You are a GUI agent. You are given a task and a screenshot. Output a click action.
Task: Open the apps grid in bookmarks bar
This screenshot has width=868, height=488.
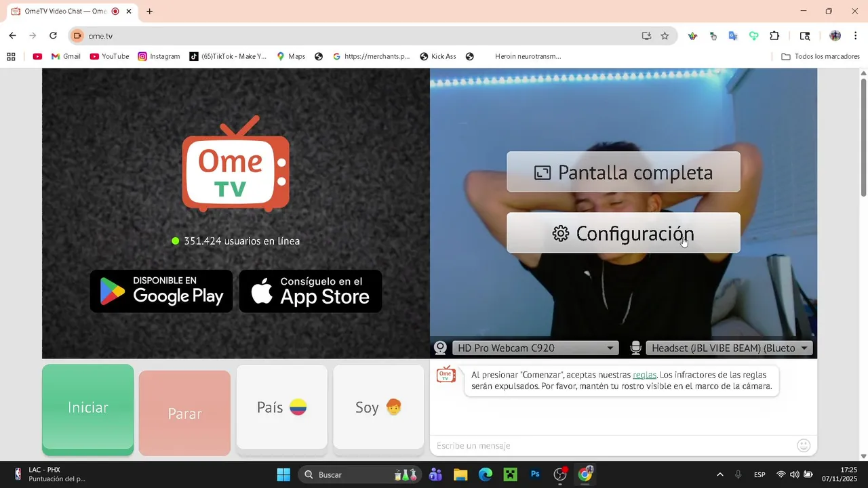tap(11, 56)
